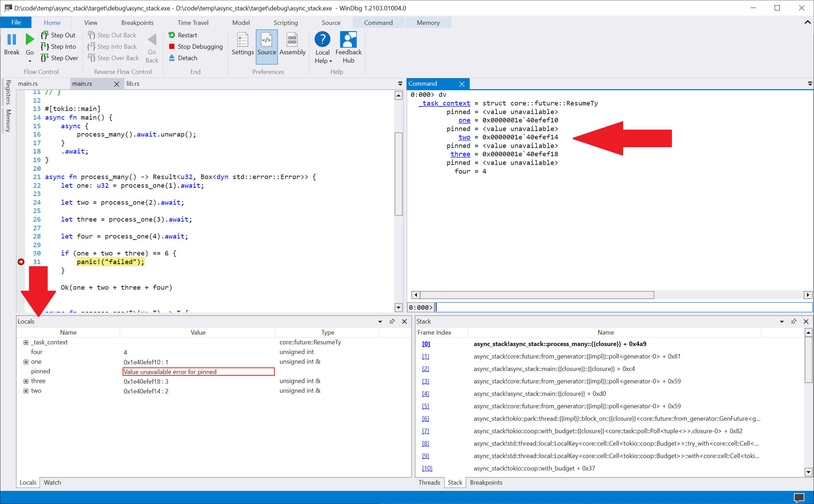Open source tabs overflow dropdown
814x504 pixels.
click(400, 84)
